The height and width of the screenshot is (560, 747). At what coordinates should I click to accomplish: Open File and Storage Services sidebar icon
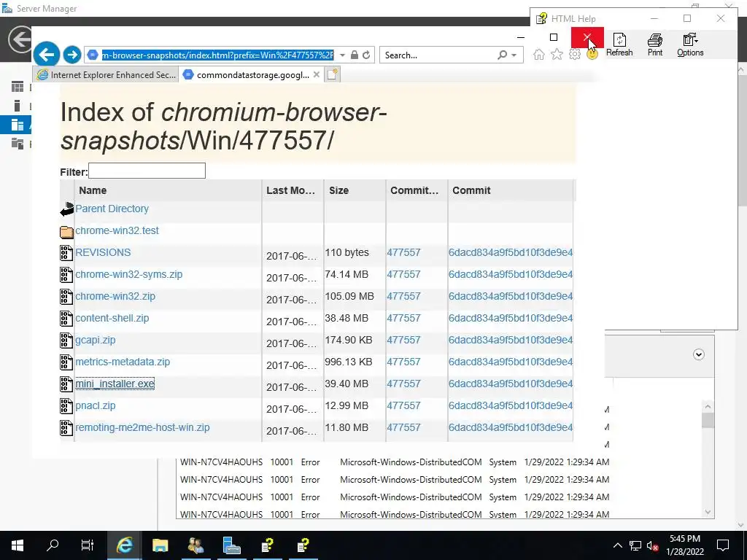18,144
